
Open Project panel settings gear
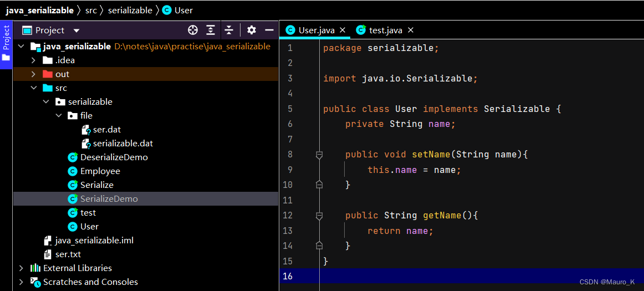click(x=252, y=30)
